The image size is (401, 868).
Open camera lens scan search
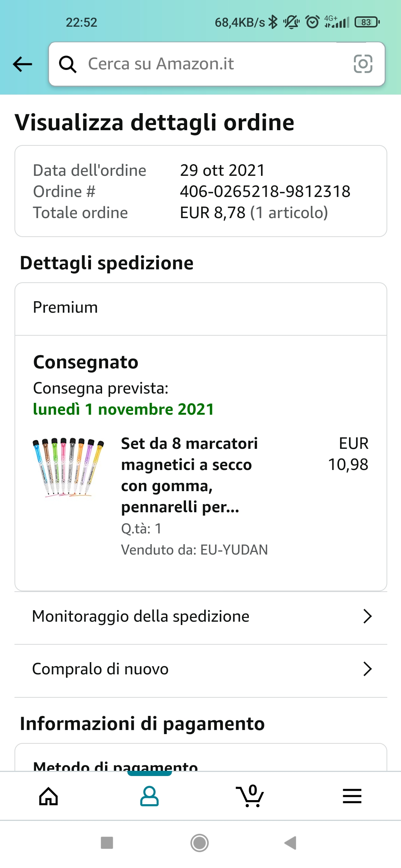pyautogui.click(x=363, y=64)
